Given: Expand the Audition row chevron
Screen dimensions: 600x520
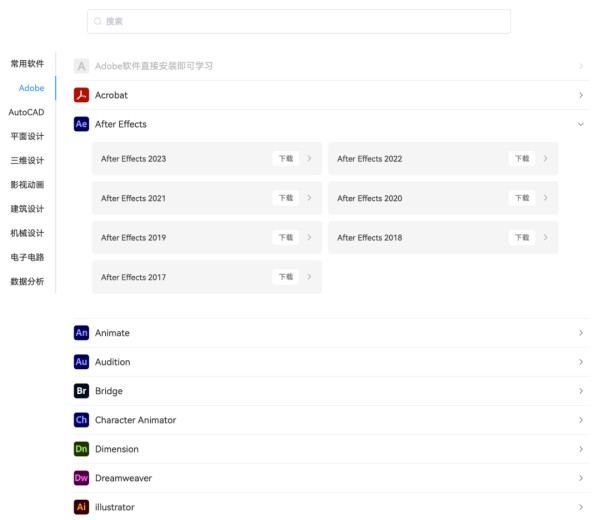Looking at the screenshot, I should [x=581, y=362].
